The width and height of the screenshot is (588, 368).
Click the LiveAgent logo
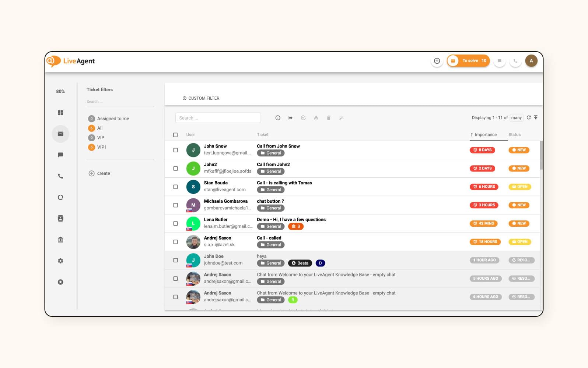tap(71, 61)
